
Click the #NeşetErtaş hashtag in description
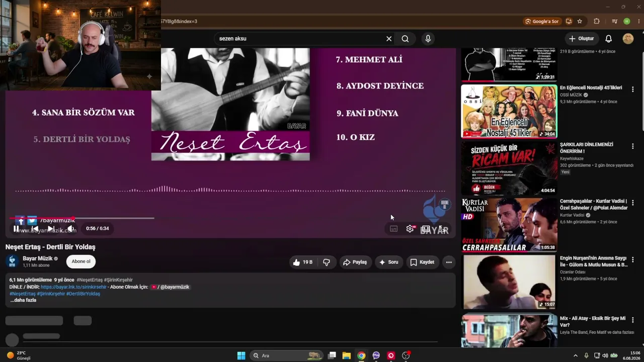[23, 294]
